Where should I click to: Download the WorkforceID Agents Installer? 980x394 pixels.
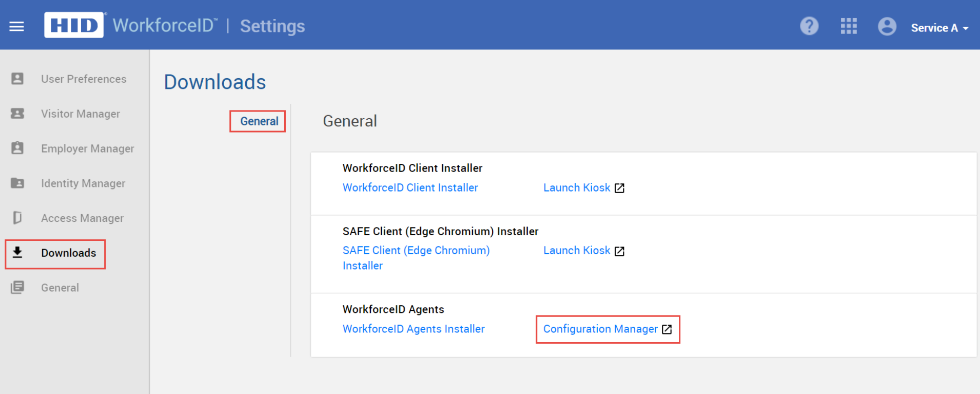point(414,329)
